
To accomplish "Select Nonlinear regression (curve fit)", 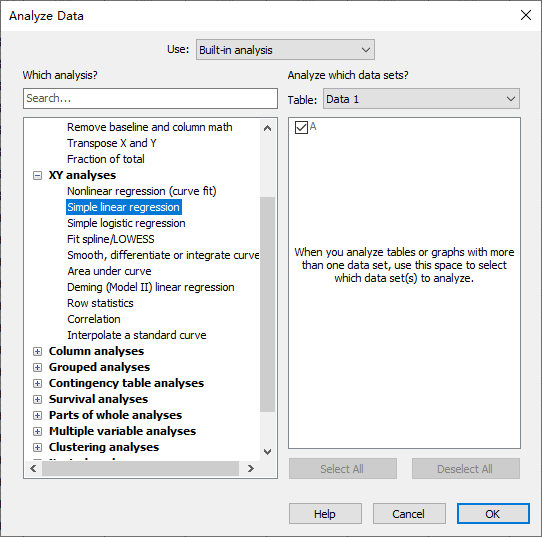I will point(141,191).
